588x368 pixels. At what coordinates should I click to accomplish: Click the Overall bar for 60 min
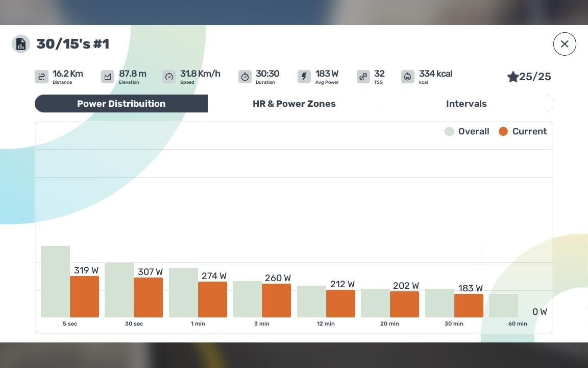coord(503,306)
